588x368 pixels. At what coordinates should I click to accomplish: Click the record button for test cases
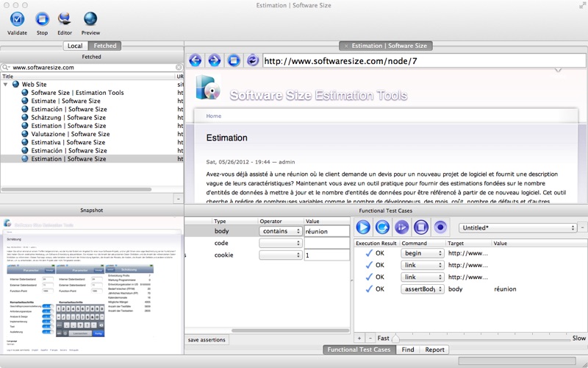(440, 227)
